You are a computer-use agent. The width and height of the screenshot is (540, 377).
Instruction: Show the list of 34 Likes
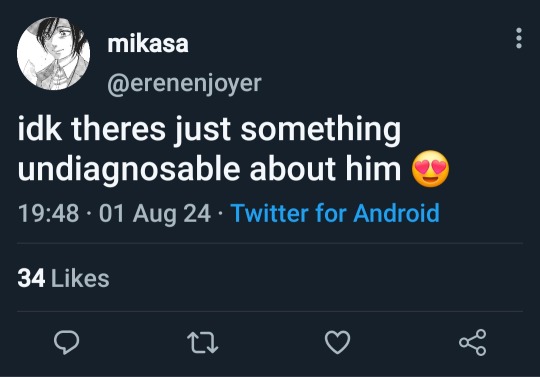[63, 278]
